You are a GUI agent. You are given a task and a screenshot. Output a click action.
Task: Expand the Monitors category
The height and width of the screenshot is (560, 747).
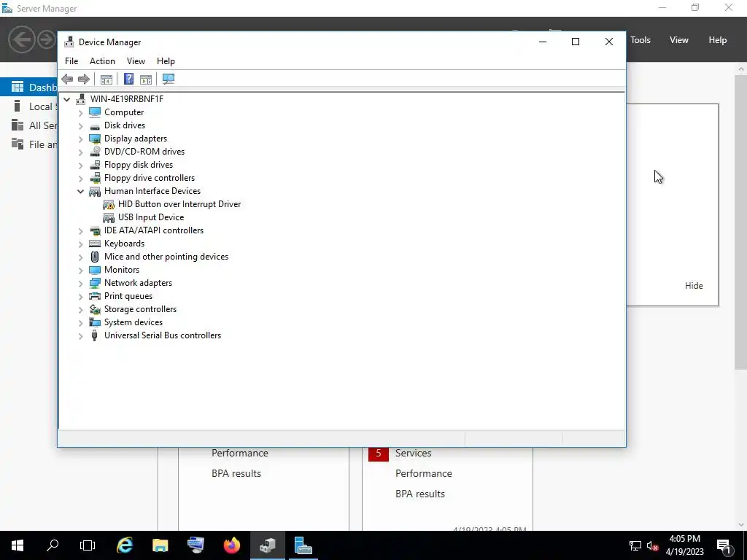coord(80,270)
